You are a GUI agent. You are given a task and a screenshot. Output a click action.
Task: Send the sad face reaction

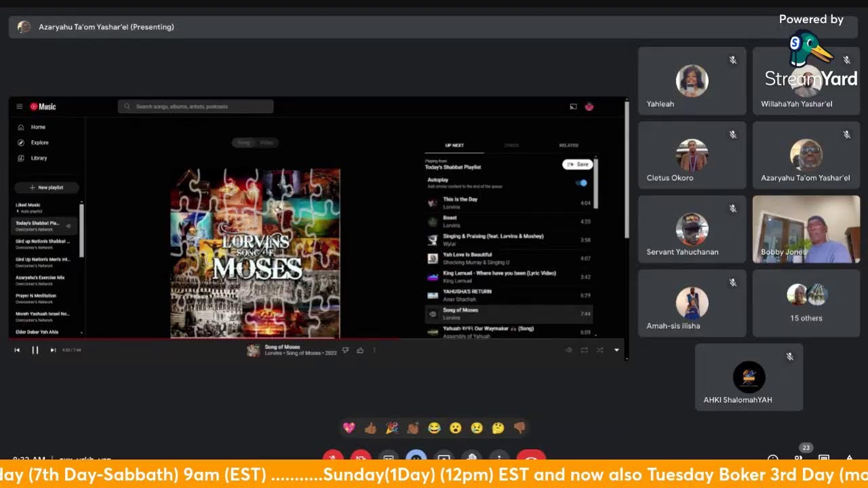coord(477,428)
